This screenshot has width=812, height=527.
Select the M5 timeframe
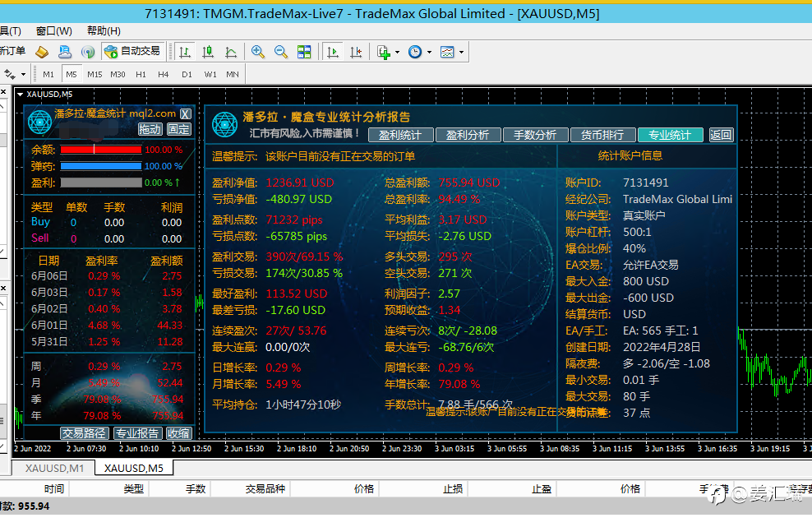(72, 75)
